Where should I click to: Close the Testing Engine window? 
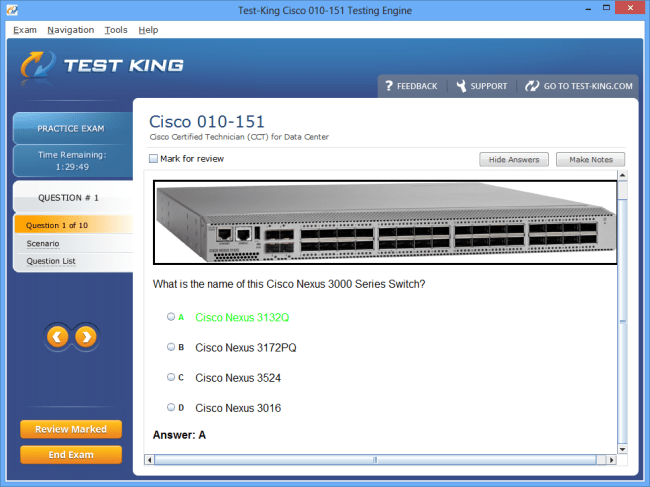coord(630,8)
